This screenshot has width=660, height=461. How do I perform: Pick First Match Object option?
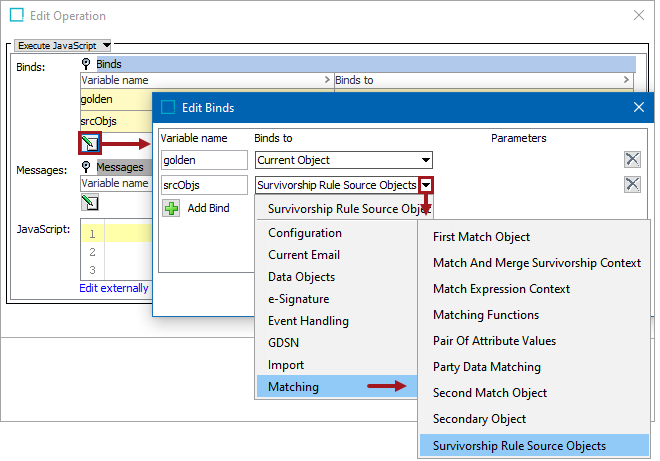[481, 237]
